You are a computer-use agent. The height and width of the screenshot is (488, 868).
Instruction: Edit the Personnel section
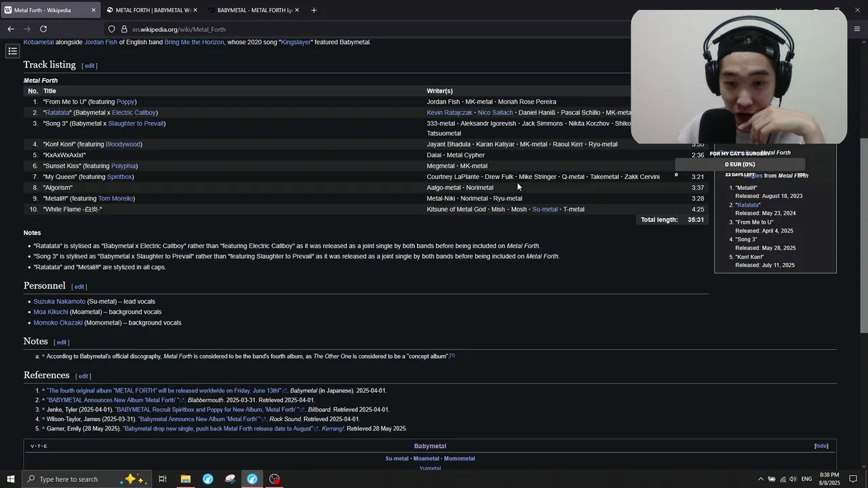pos(79,287)
